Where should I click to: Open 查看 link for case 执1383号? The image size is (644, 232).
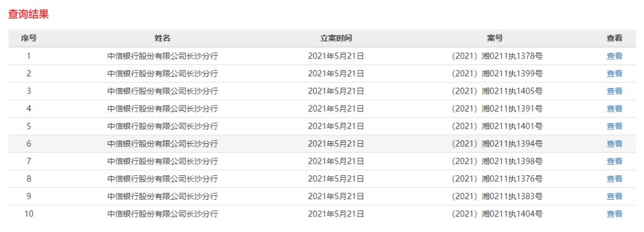(614, 196)
